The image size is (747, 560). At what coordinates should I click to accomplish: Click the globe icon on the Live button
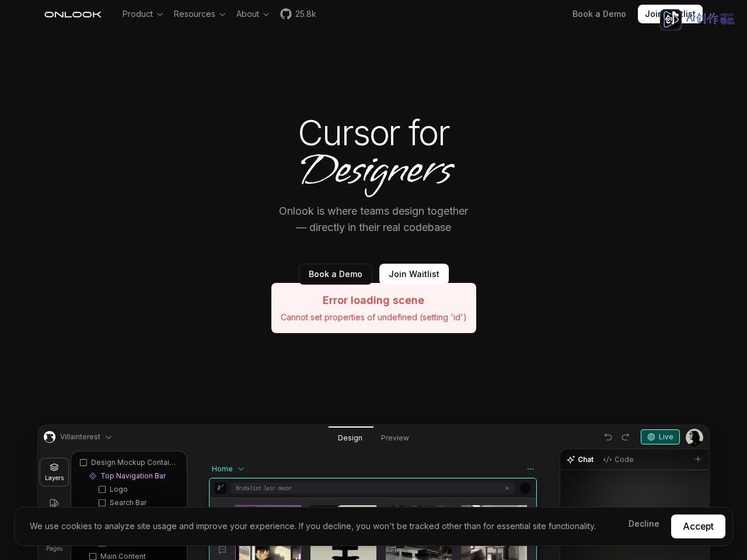point(651,437)
